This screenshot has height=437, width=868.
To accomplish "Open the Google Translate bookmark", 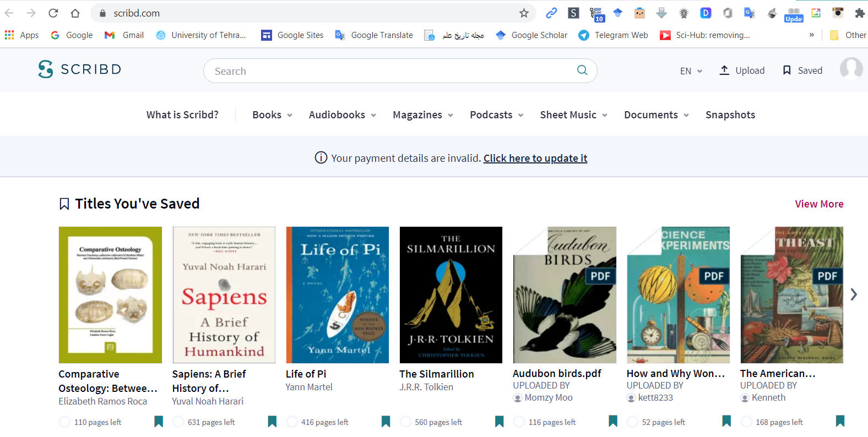I will click(x=375, y=35).
